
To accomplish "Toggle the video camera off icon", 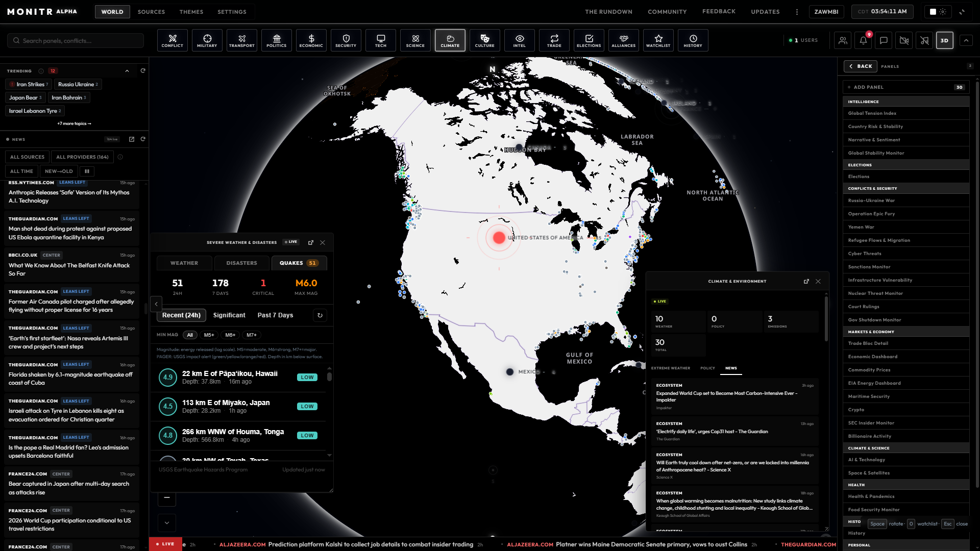I will click(904, 40).
